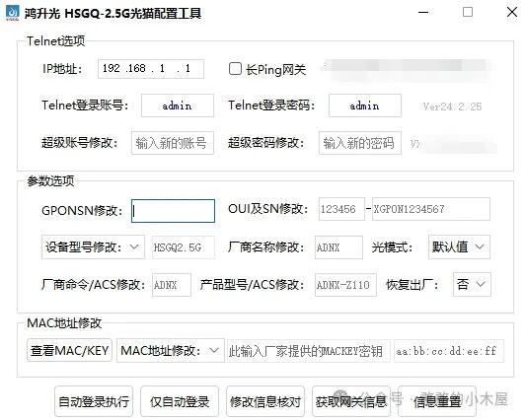Click the HSGQ app icon in title bar

13,13
